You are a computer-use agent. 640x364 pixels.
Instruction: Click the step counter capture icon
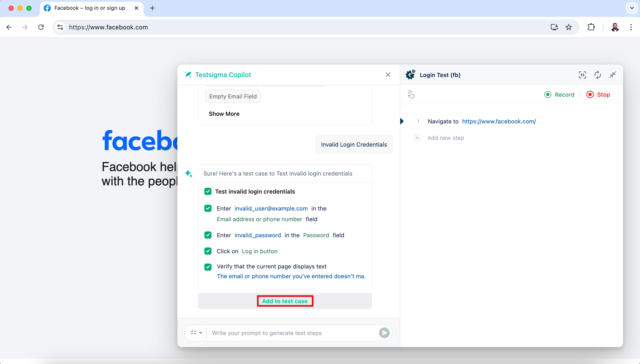pos(582,75)
